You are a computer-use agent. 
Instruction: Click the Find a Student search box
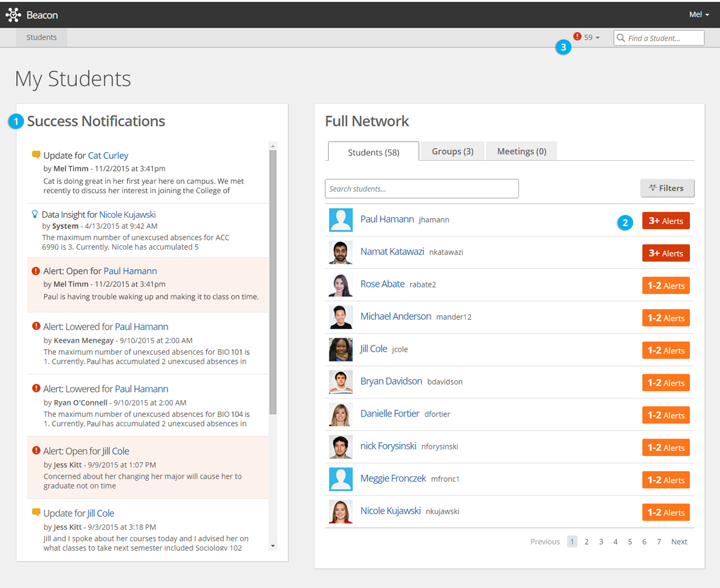pyautogui.click(x=659, y=38)
